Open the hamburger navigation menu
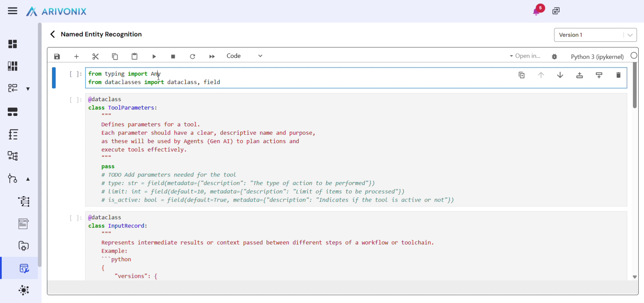The image size is (644, 303). pos(12,11)
